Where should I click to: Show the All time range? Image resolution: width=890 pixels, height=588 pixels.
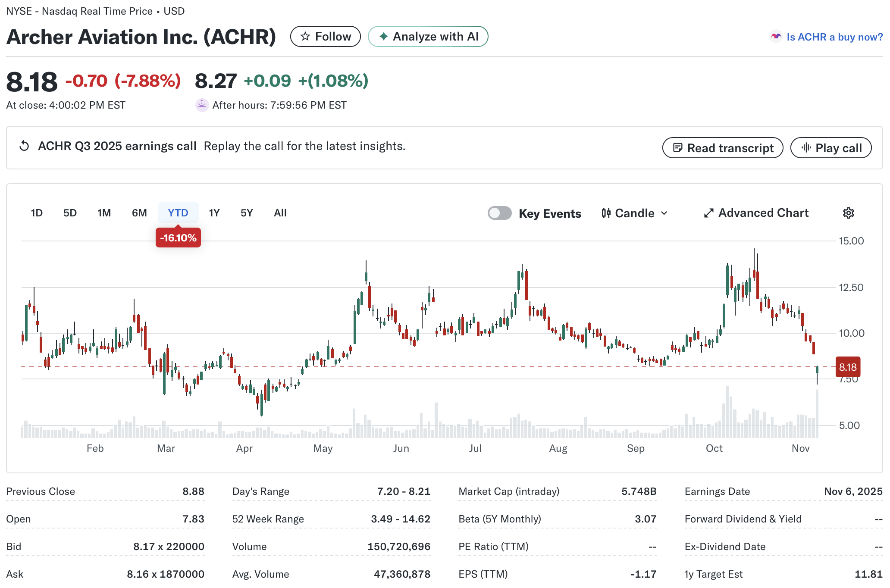pos(280,213)
